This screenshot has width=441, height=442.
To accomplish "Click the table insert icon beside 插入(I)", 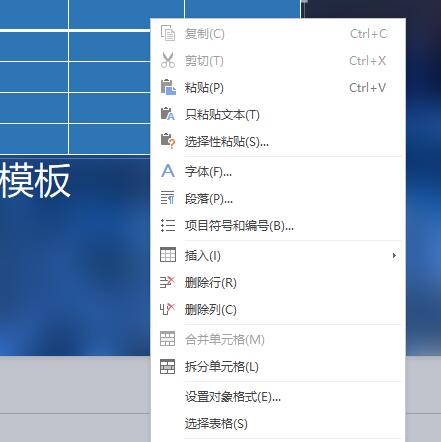I will coord(168,255).
